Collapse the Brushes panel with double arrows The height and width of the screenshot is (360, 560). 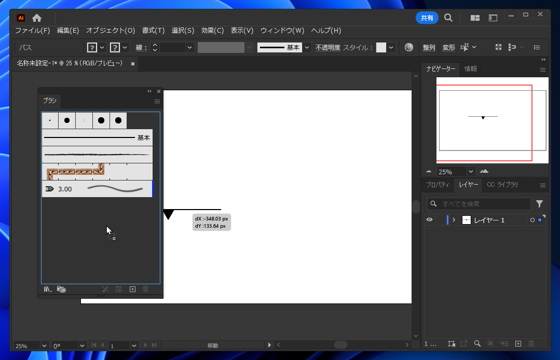click(x=149, y=91)
